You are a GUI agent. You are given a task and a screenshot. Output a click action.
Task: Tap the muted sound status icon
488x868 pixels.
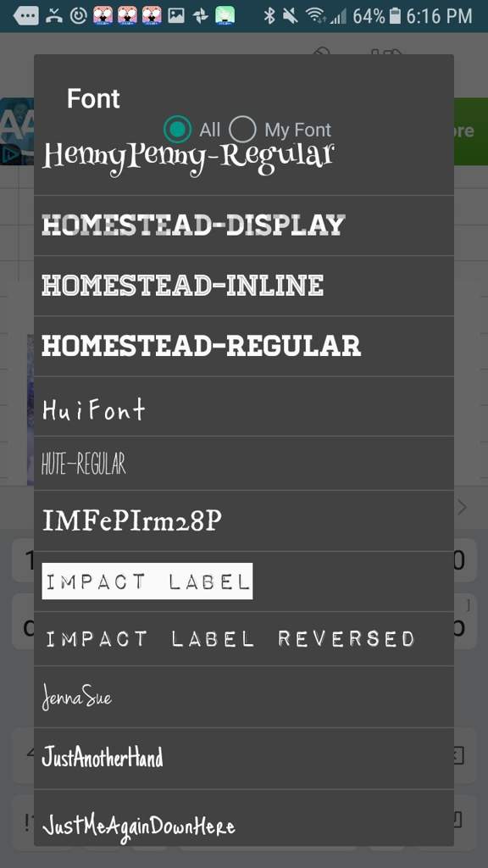[x=290, y=15]
